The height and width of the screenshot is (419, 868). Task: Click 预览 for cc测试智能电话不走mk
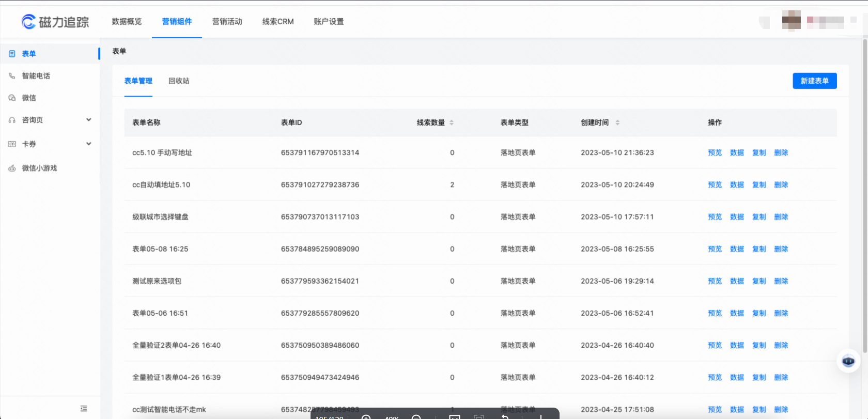click(x=715, y=410)
